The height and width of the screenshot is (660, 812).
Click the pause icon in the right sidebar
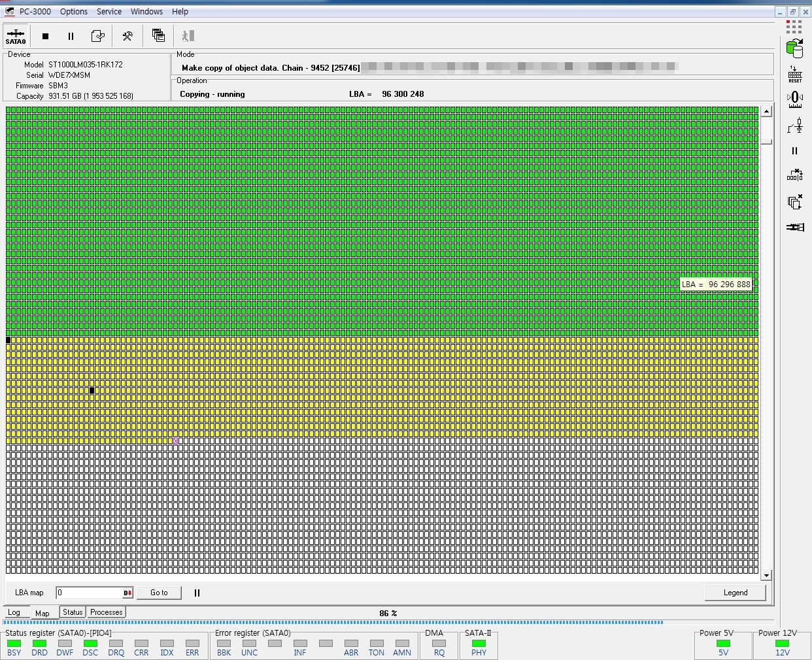(x=795, y=151)
